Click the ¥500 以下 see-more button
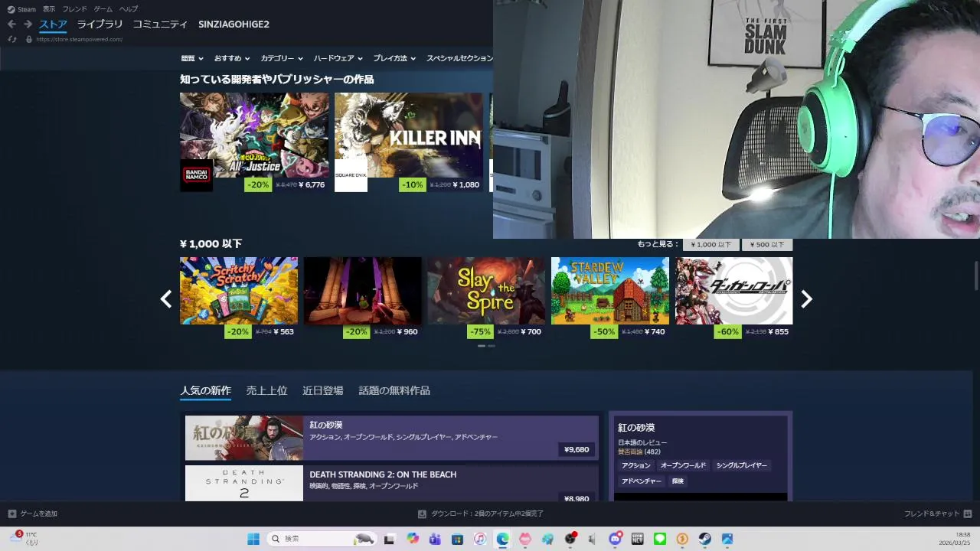 767,245
